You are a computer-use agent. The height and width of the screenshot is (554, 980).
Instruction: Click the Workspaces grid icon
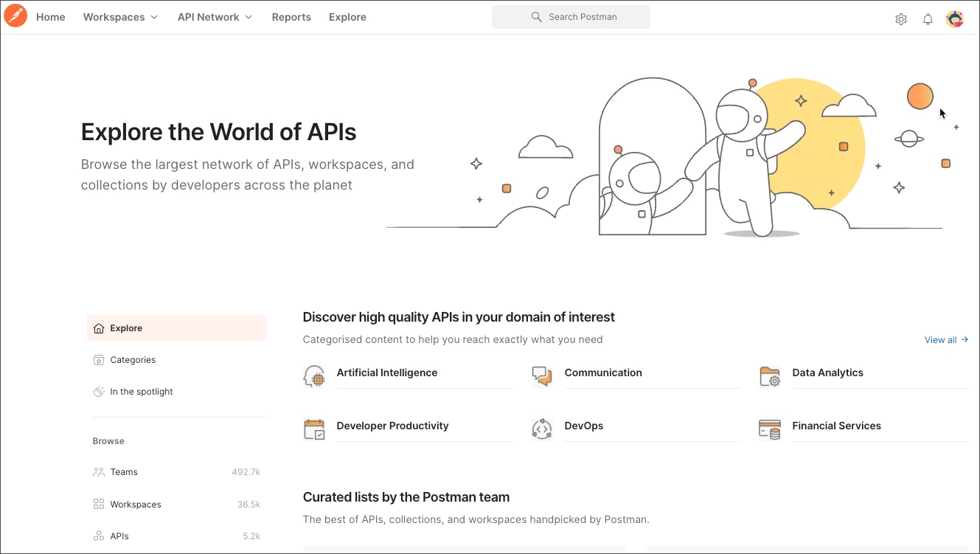click(99, 505)
